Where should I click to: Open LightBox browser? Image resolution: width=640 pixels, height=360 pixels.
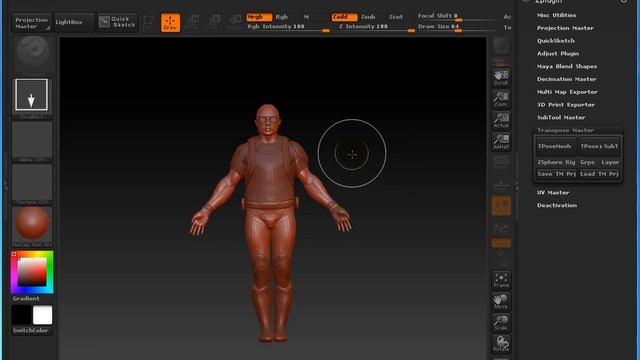(x=74, y=22)
